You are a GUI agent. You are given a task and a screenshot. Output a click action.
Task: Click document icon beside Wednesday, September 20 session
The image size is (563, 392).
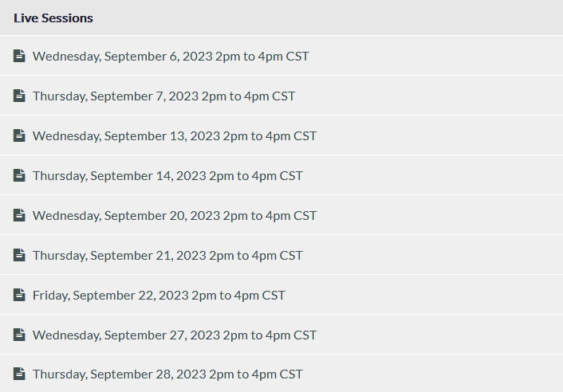coord(19,215)
